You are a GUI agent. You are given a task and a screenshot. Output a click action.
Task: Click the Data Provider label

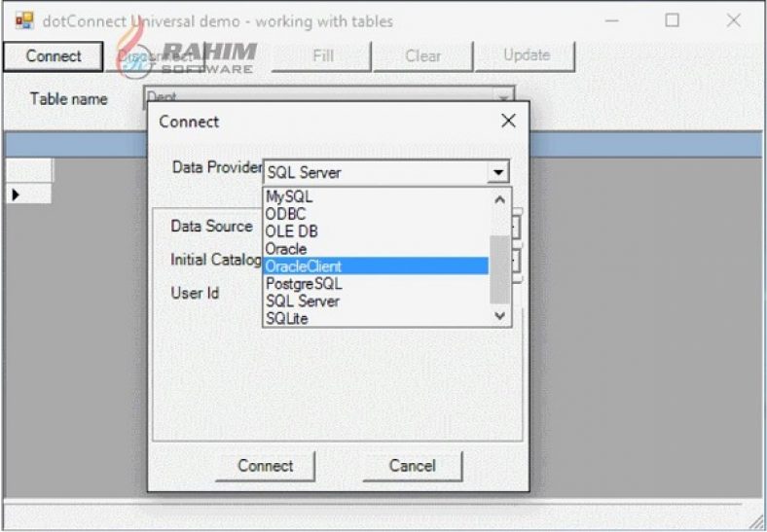[x=217, y=167]
